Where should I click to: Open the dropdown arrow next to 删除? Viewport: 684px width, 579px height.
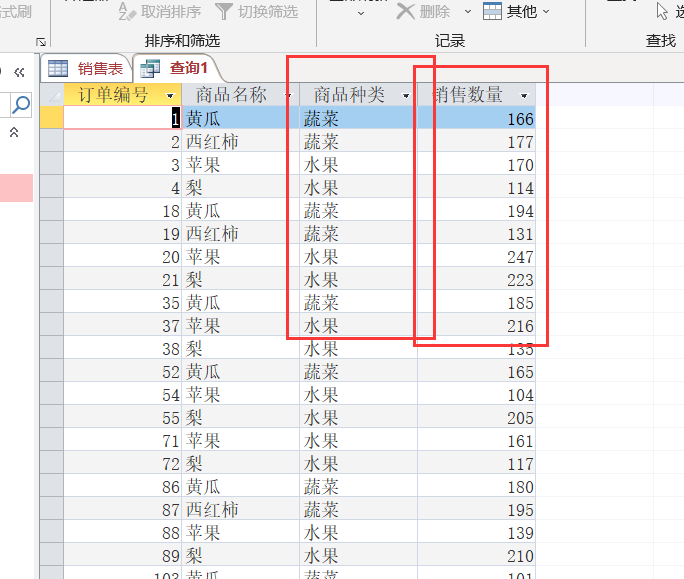pyautogui.click(x=468, y=12)
